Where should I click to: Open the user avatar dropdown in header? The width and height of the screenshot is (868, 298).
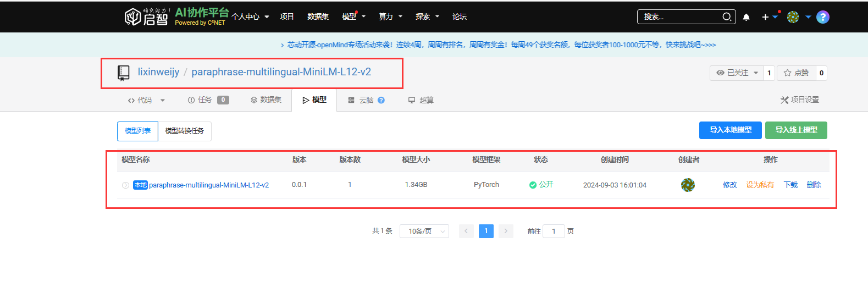pyautogui.click(x=799, y=17)
